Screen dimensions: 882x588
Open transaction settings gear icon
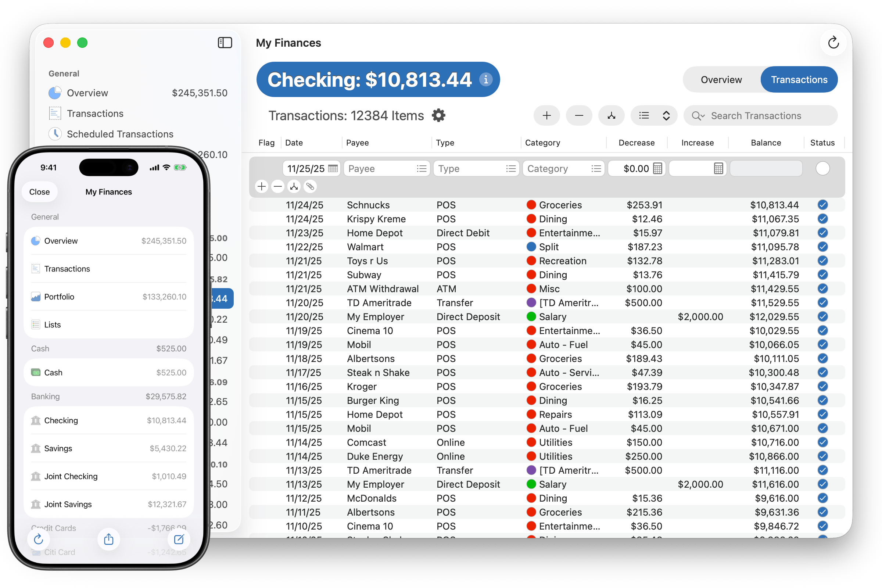(x=438, y=115)
